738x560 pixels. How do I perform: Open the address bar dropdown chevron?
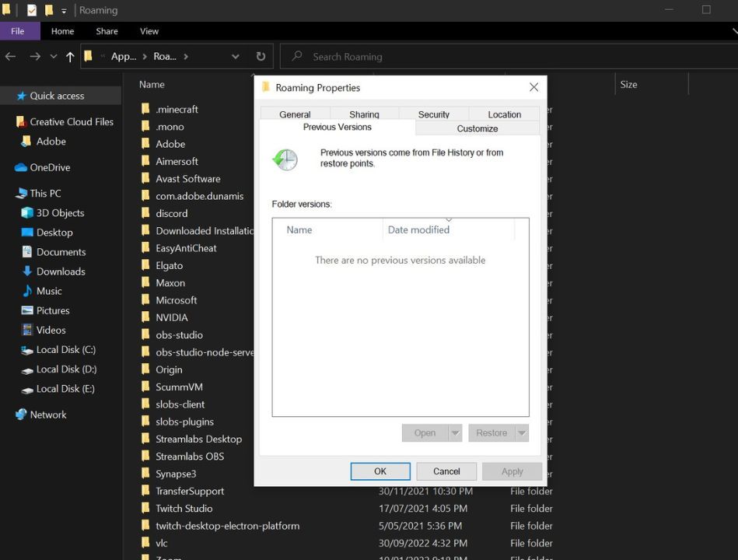click(x=235, y=56)
